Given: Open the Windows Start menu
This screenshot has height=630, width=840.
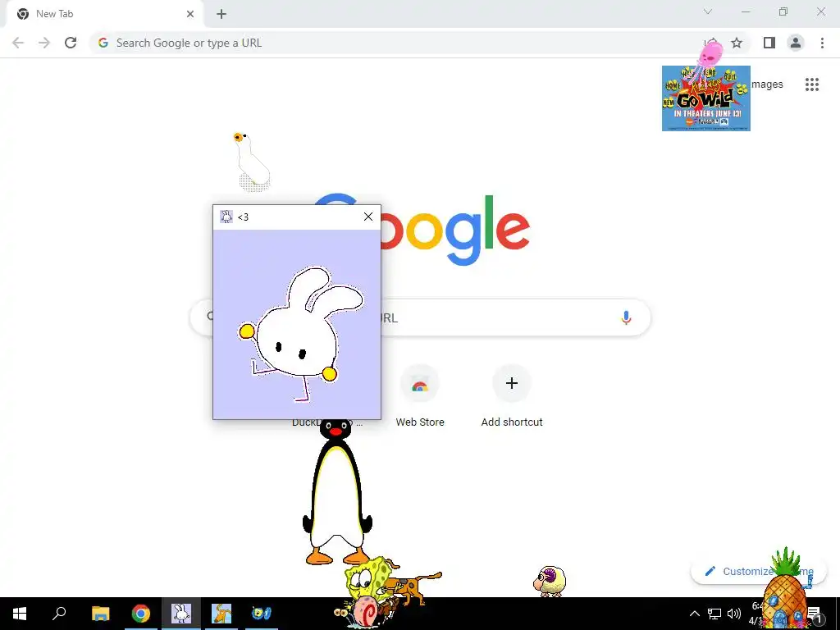Looking at the screenshot, I should coord(20,614).
